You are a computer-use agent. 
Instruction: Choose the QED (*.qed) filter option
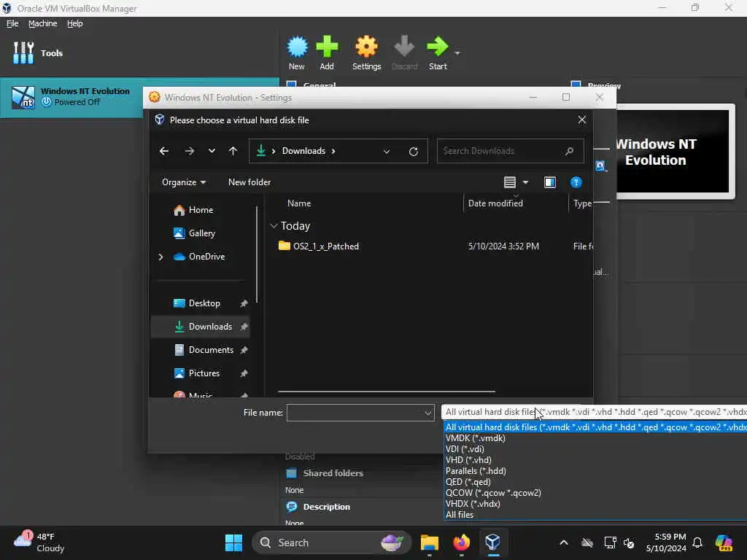(468, 482)
